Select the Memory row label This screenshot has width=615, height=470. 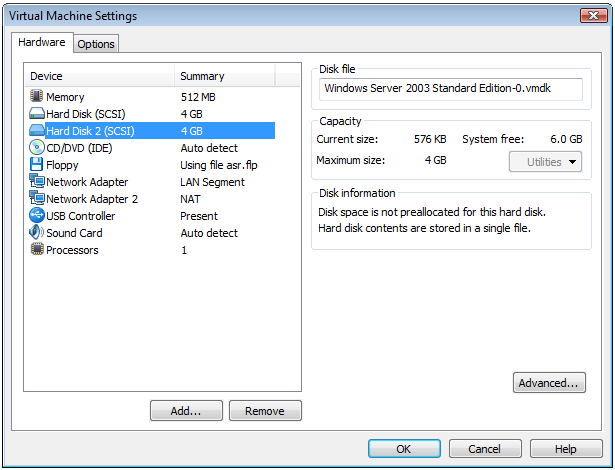pos(65,97)
